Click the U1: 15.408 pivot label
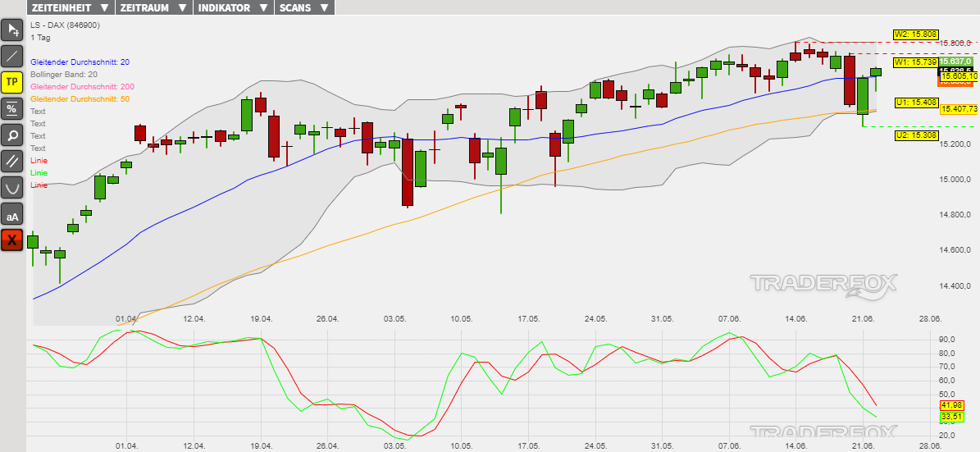980x452 pixels. (916, 103)
